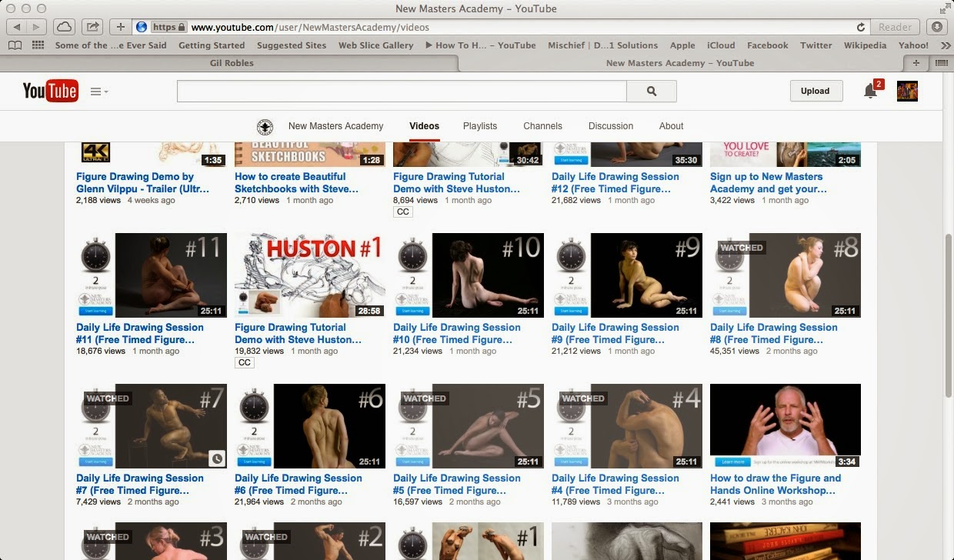Open the Getting Started bookmark
This screenshot has height=560, width=954.
[212, 45]
